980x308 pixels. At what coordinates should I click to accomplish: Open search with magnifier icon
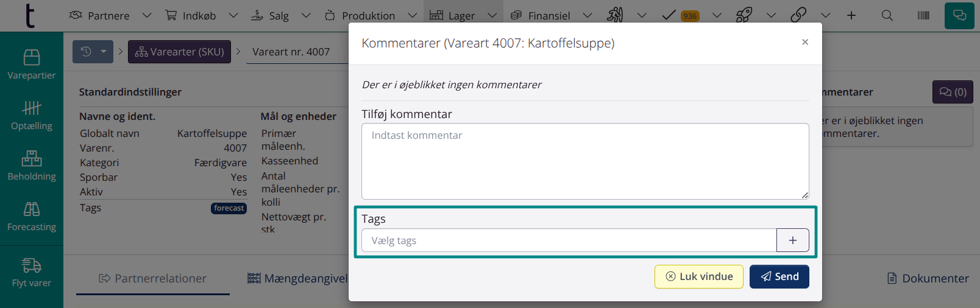pos(887,16)
